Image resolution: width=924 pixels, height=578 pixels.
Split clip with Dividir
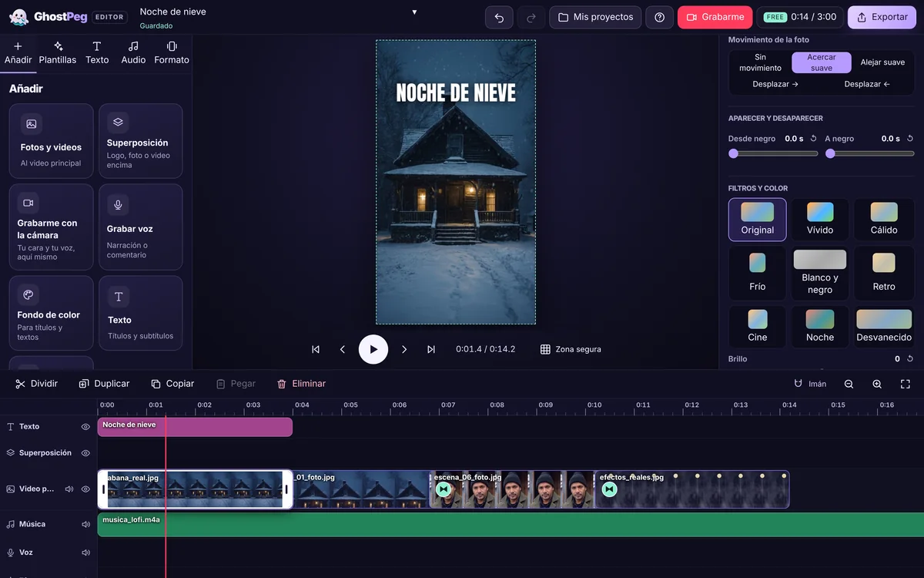36,384
